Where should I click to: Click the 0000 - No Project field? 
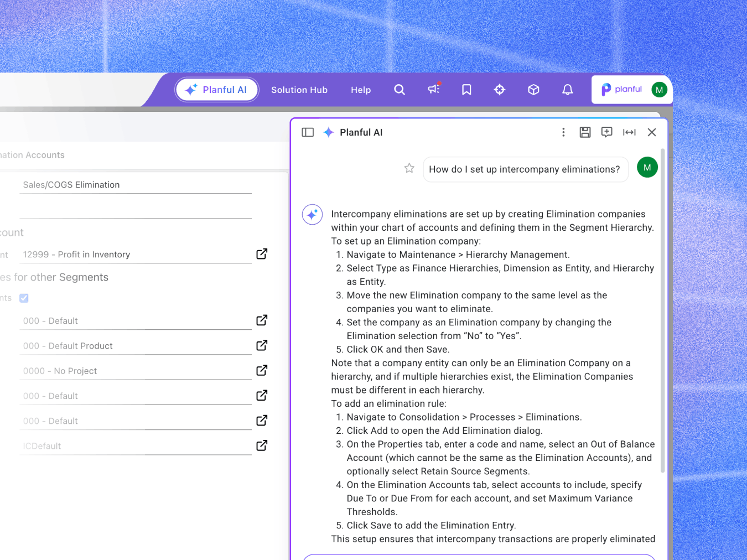click(136, 371)
